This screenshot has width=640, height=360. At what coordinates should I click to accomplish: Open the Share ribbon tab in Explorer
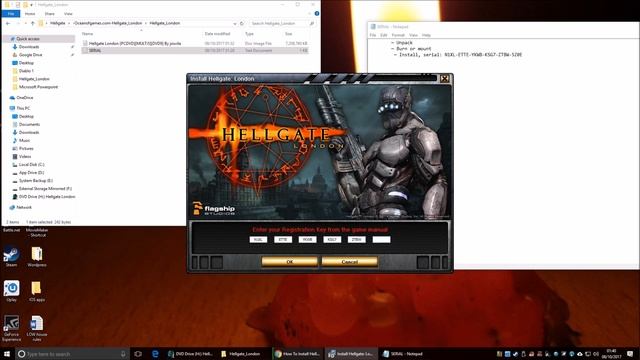click(49, 14)
